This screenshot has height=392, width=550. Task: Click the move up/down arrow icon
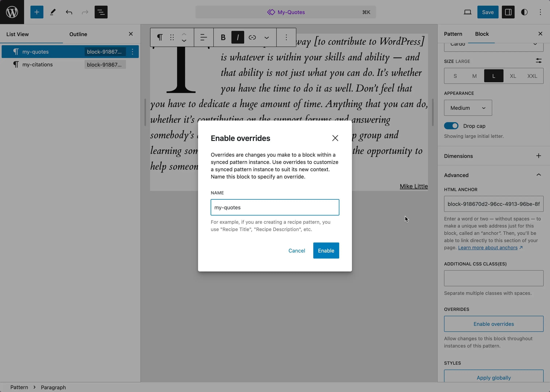coord(184,37)
